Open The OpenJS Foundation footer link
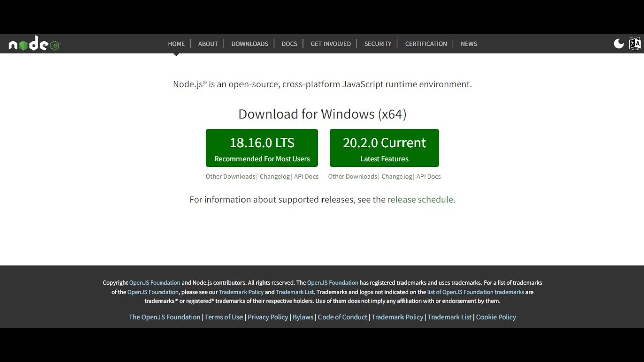The height and width of the screenshot is (362, 644). click(165, 317)
